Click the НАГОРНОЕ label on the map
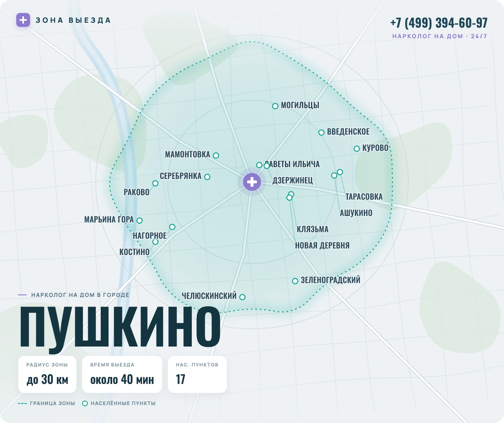The image size is (504, 423). click(150, 236)
